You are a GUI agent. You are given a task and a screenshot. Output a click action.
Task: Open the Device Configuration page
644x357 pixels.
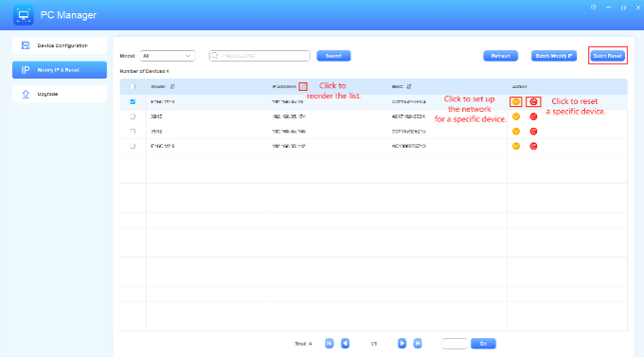click(60, 45)
